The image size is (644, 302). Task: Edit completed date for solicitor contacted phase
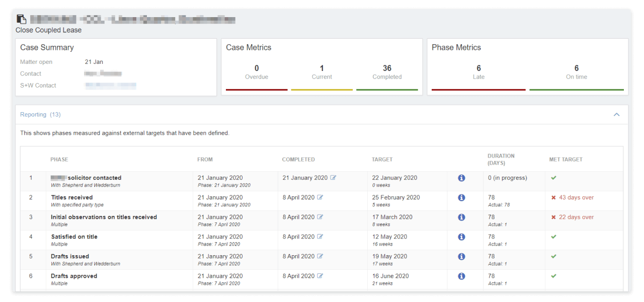click(333, 178)
